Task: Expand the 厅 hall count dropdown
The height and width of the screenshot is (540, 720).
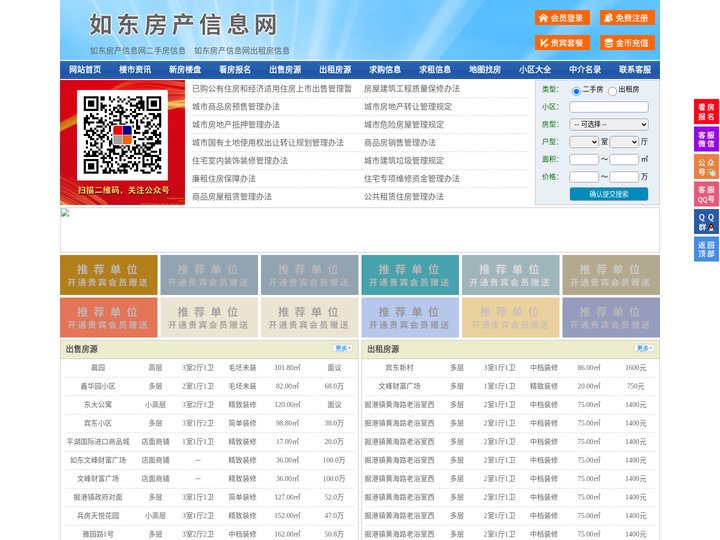Action: click(x=624, y=142)
